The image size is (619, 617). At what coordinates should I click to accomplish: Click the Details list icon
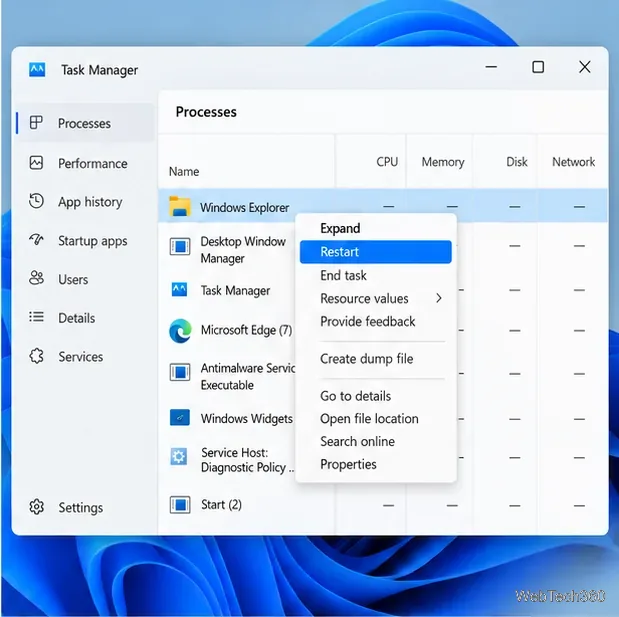click(36, 317)
